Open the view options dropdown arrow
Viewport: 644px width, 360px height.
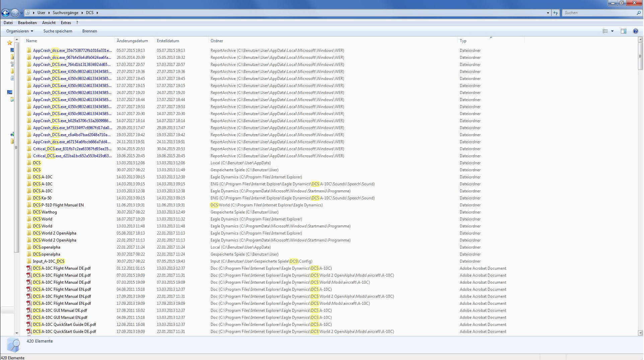coord(612,31)
